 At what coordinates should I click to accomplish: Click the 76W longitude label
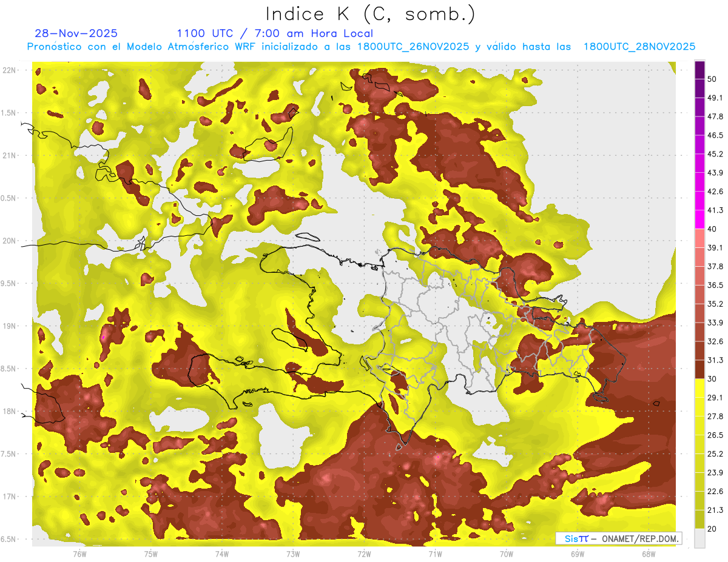(79, 554)
